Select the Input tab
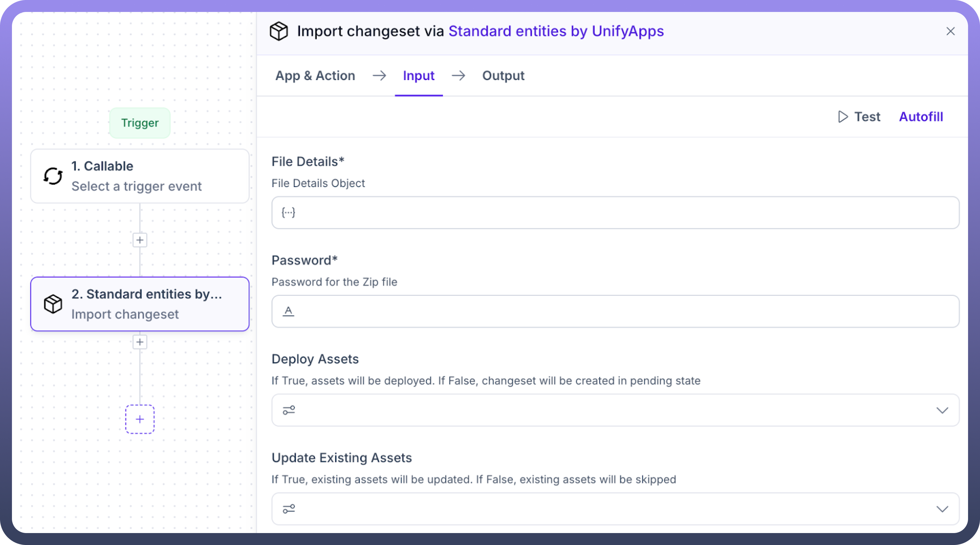980x545 pixels. coord(419,76)
